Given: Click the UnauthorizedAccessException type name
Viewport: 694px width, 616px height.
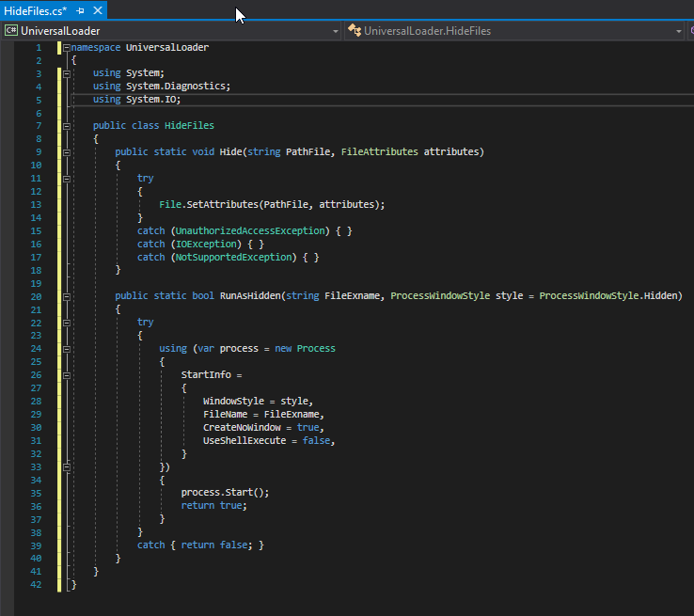Looking at the screenshot, I should tap(249, 230).
